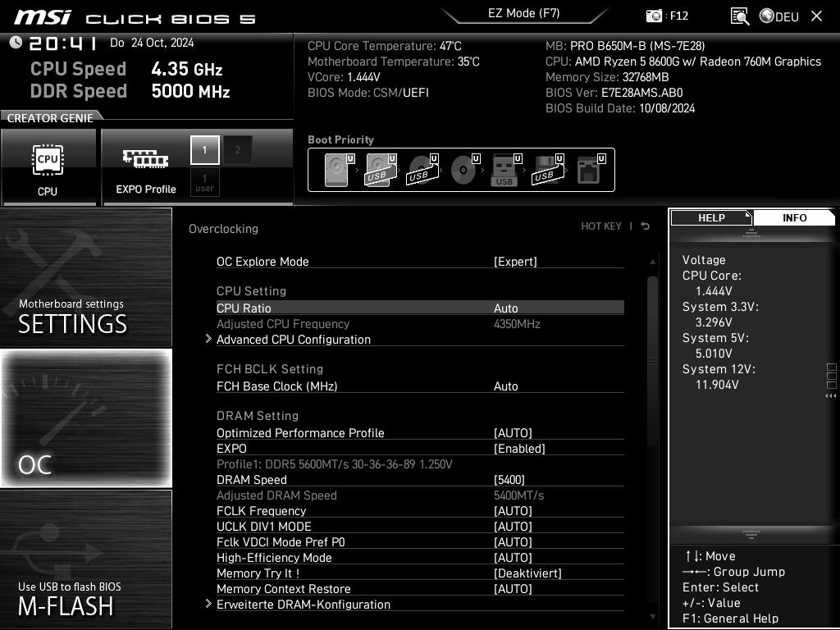
Task: Click the CREATOR GENIE label tab
Action: (x=50, y=118)
